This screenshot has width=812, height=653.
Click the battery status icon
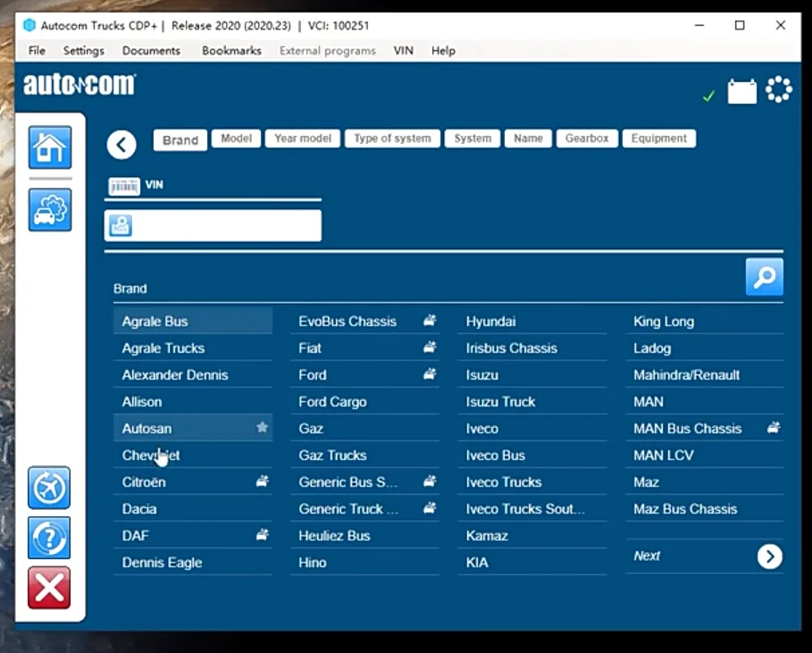[741, 91]
